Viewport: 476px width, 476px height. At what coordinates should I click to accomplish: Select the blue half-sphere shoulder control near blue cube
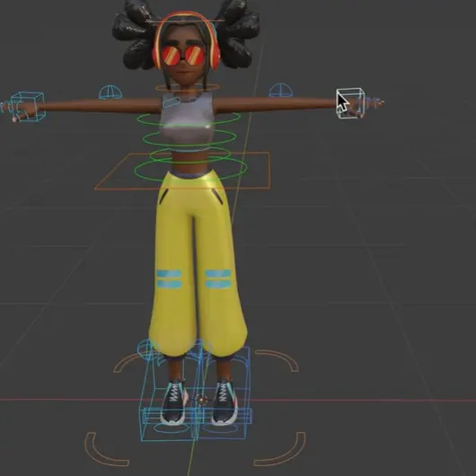110,93
